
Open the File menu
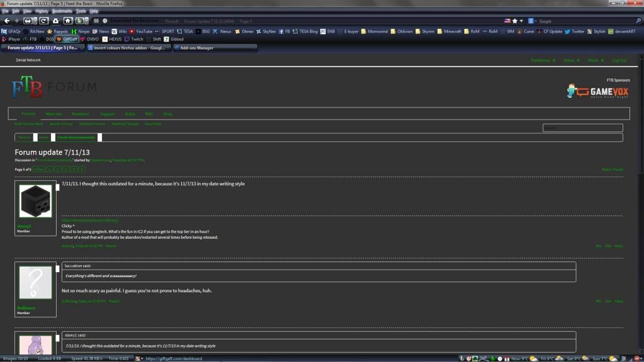click(5, 11)
